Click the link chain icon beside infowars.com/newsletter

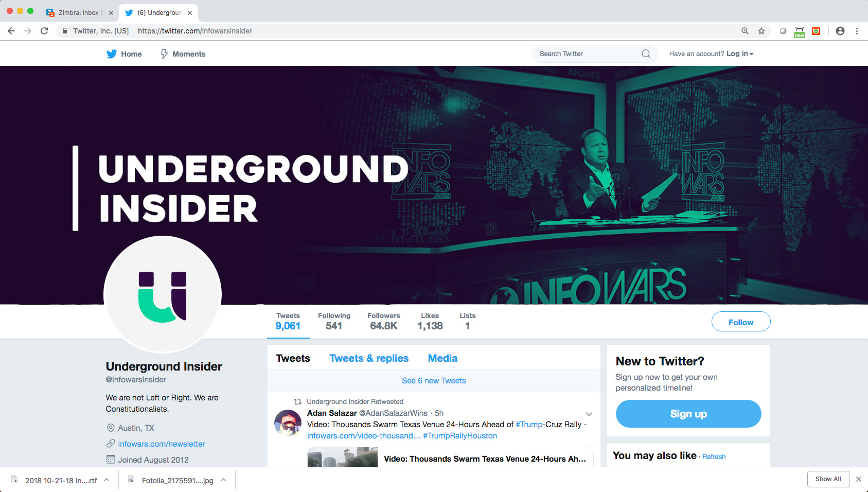(111, 444)
